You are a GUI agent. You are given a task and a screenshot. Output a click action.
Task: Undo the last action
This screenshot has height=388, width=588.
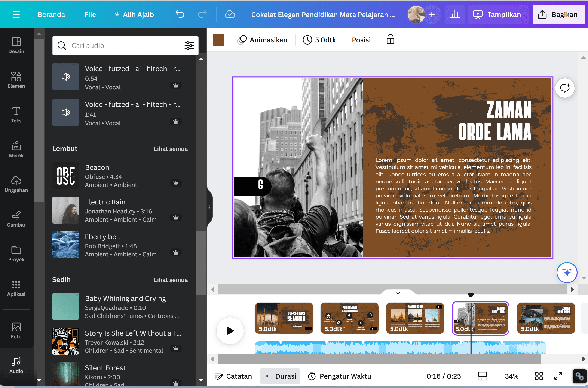[x=180, y=14]
